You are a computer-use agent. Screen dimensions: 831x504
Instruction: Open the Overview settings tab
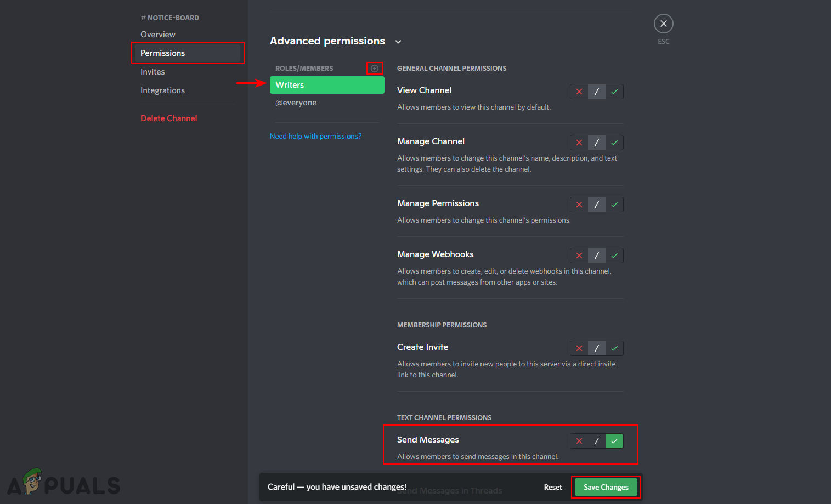point(158,35)
